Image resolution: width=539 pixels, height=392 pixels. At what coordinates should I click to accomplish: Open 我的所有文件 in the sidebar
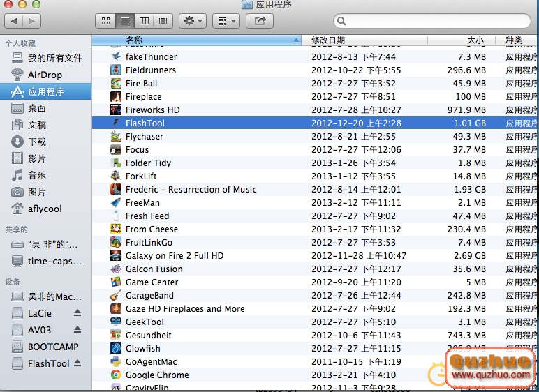(x=46, y=58)
